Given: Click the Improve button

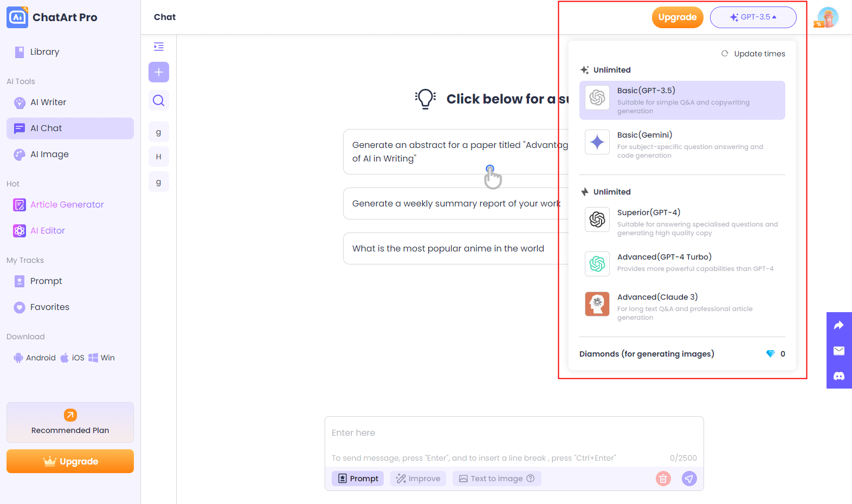Looking at the screenshot, I should [418, 479].
